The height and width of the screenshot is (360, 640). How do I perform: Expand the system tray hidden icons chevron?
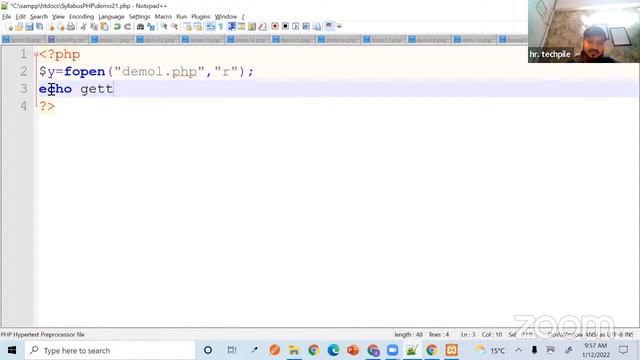tap(518, 350)
